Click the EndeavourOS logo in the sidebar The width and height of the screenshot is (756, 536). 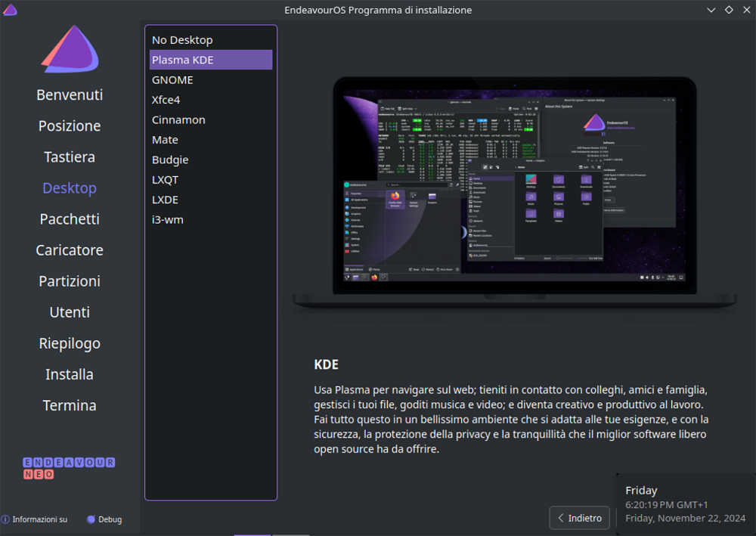[x=70, y=48]
